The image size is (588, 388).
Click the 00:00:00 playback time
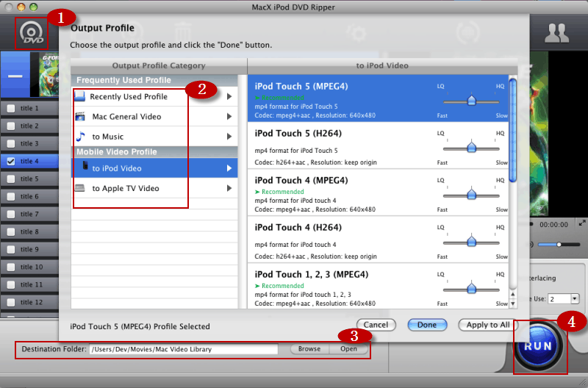click(553, 225)
